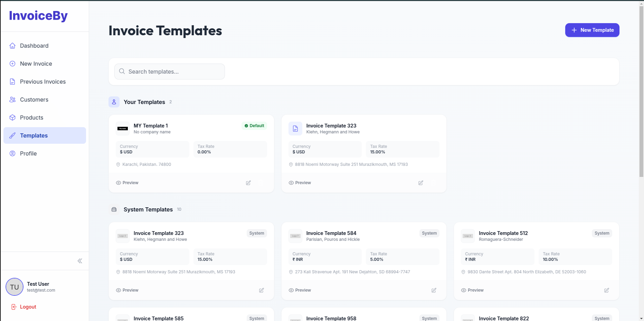Click the 'Romaguera-Schneider' company name
The width and height of the screenshot is (644, 321).
click(501, 239)
